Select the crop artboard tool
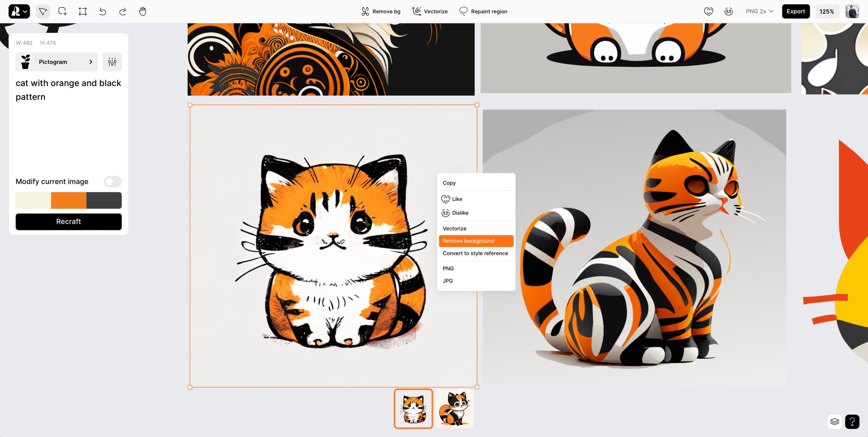Screen dimensions: 868x437 point(82,12)
